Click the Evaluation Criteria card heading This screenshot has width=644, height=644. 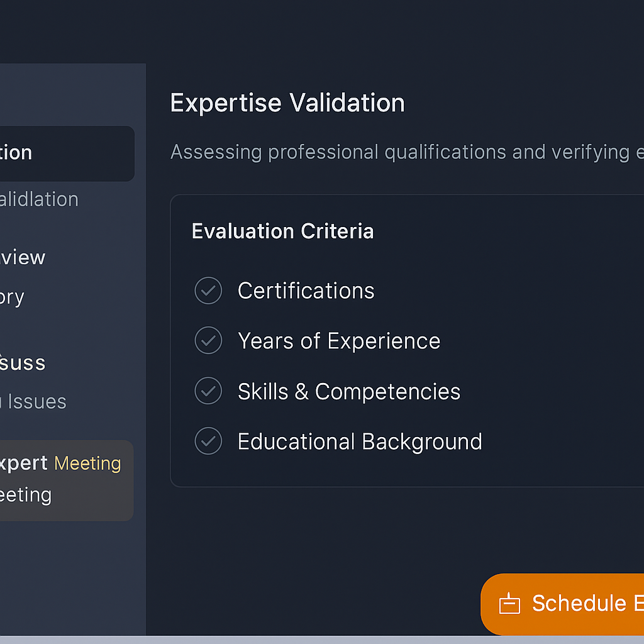[x=282, y=231]
